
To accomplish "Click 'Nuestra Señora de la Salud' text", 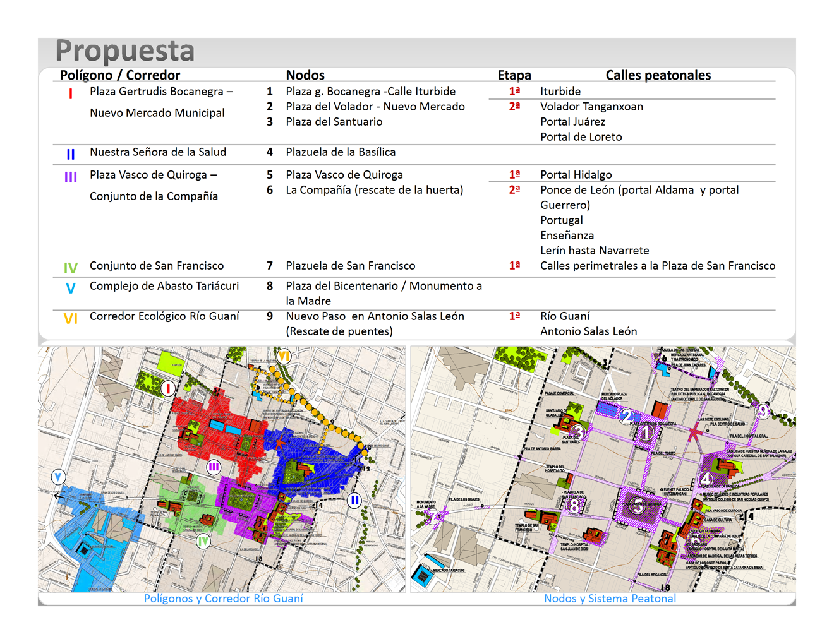I will [158, 152].
